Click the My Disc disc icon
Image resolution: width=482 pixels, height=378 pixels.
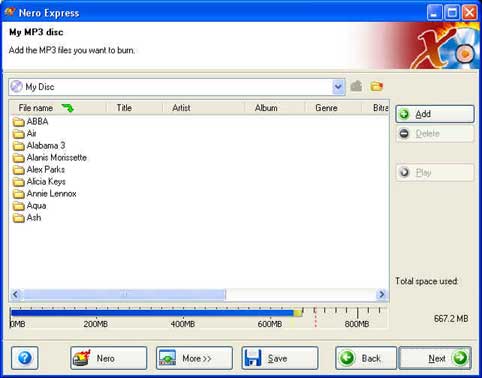pos(16,87)
